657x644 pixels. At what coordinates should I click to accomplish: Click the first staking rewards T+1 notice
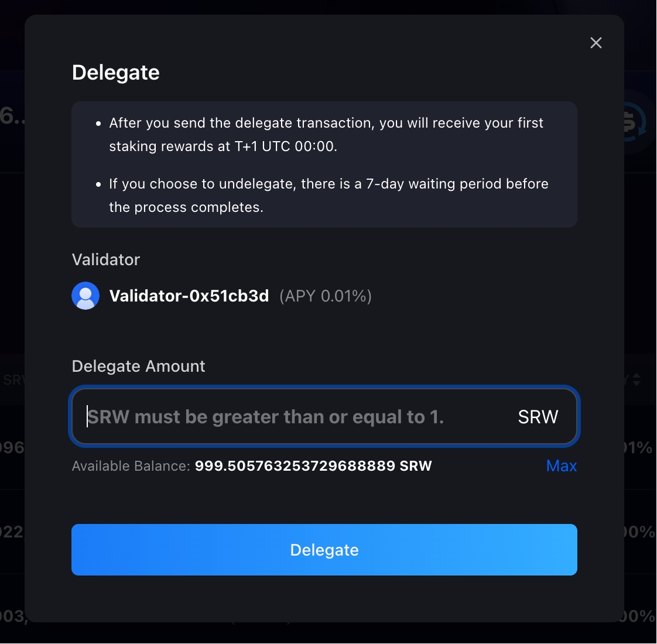click(326, 135)
